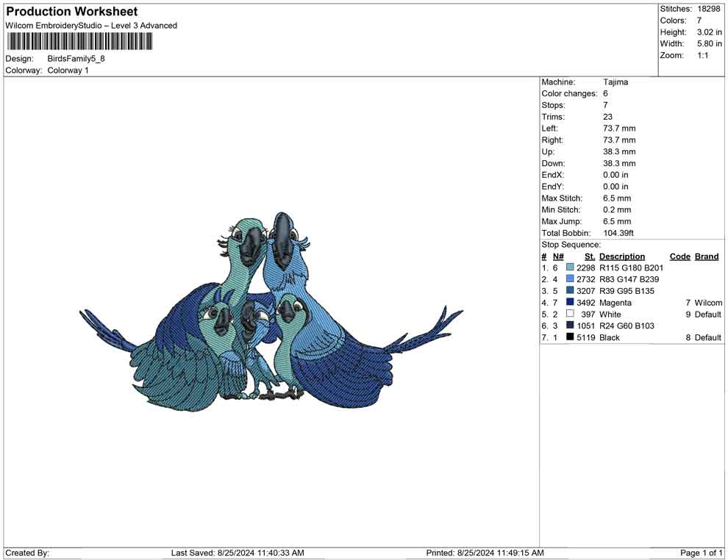Click the 'Stop Sequence:' label
The width and height of the screenshot is (728, 560).
[571, 245]
